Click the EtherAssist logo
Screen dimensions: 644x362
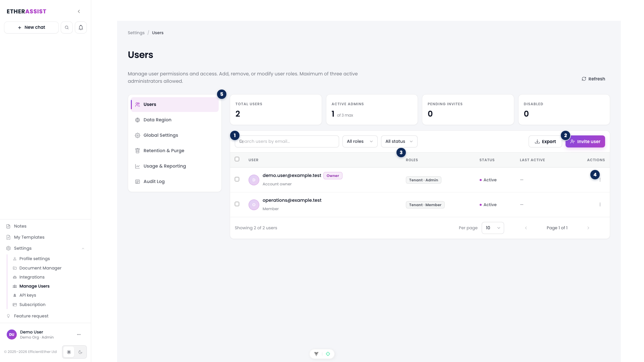26,11
